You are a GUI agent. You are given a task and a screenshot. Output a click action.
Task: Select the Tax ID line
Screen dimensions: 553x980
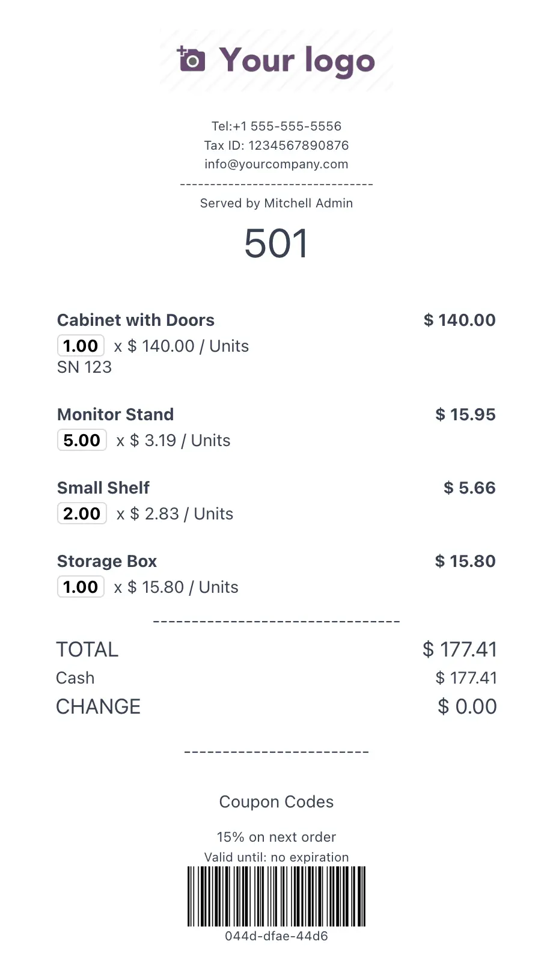point(276,145)
